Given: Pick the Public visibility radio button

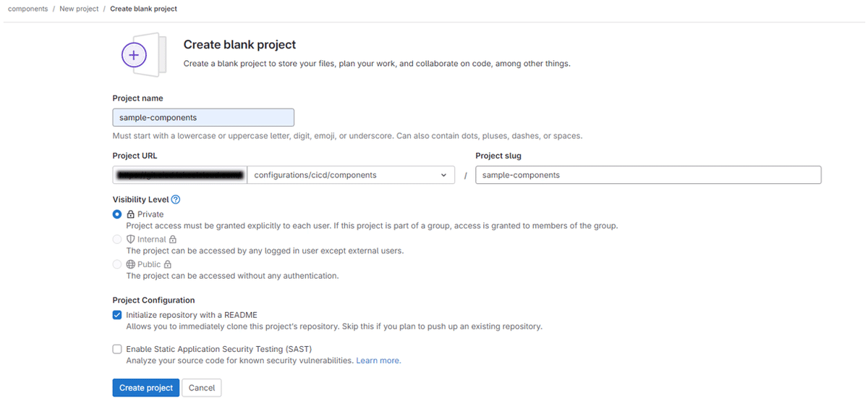Looking at the screenshot, I should (x=117, y=264).
